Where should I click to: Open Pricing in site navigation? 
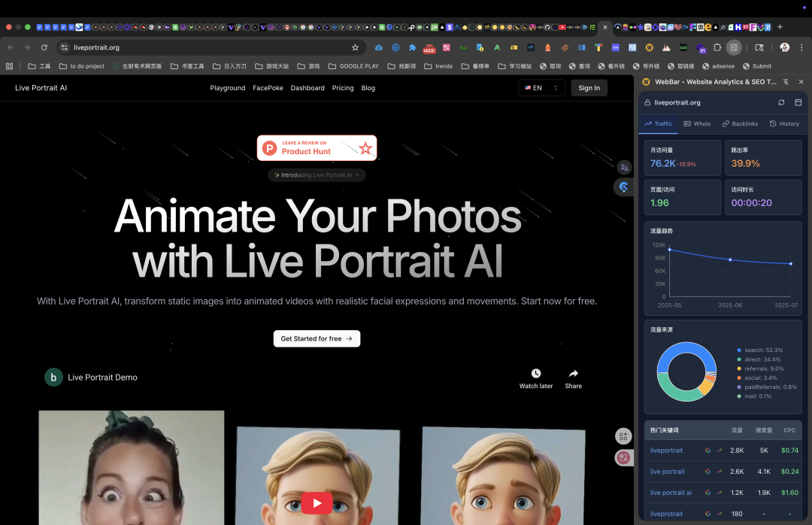pyautogui.click(x=343, y=88)
